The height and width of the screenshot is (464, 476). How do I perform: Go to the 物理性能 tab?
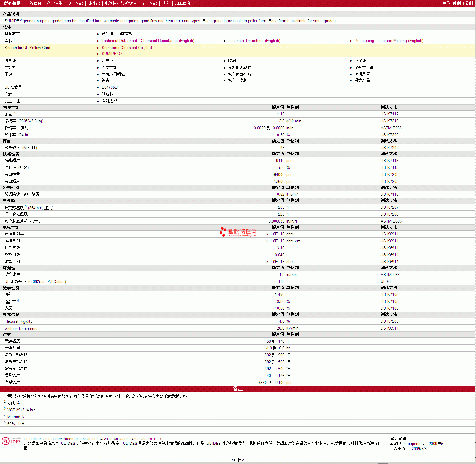click(54, 3)
